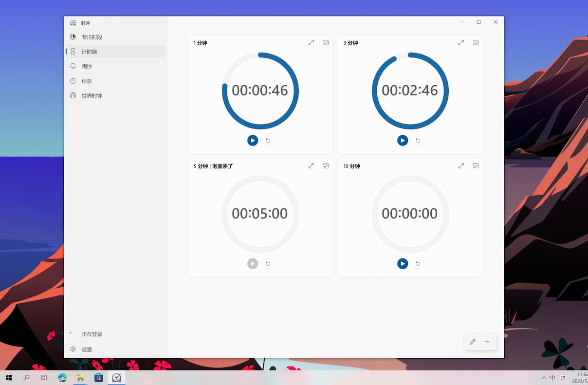The width and height of the screenshot is (588, 385).
Task: Select 计时器 in the sidebar
Action: coord(115,52)
